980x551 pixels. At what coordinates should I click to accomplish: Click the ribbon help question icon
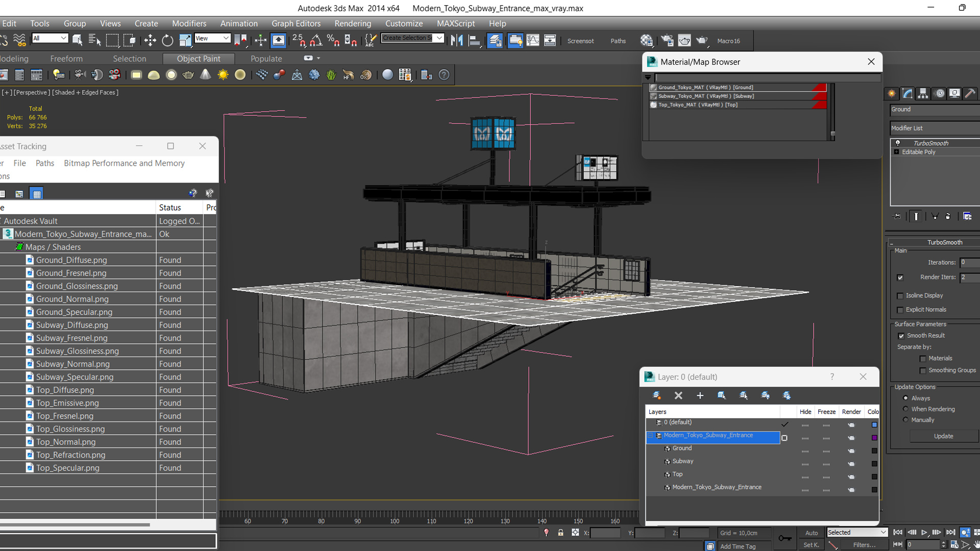444,75
